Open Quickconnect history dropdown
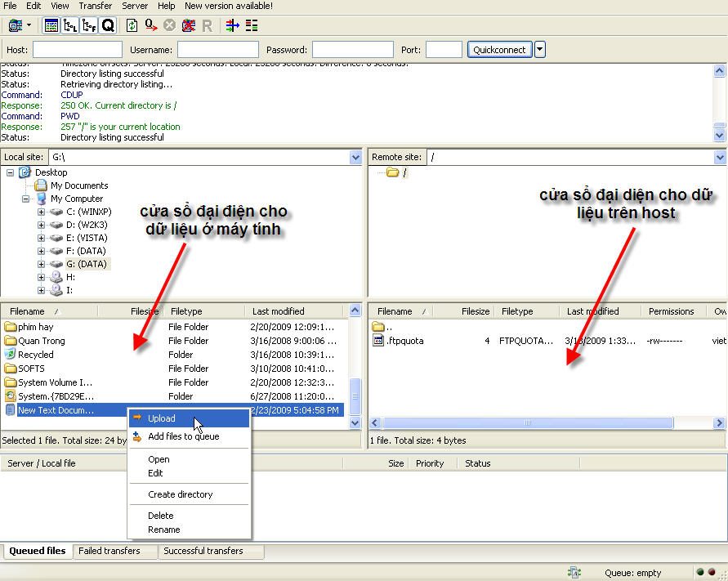Image resolution: width=728 pixels, height=581 pixels. point(539,50)
